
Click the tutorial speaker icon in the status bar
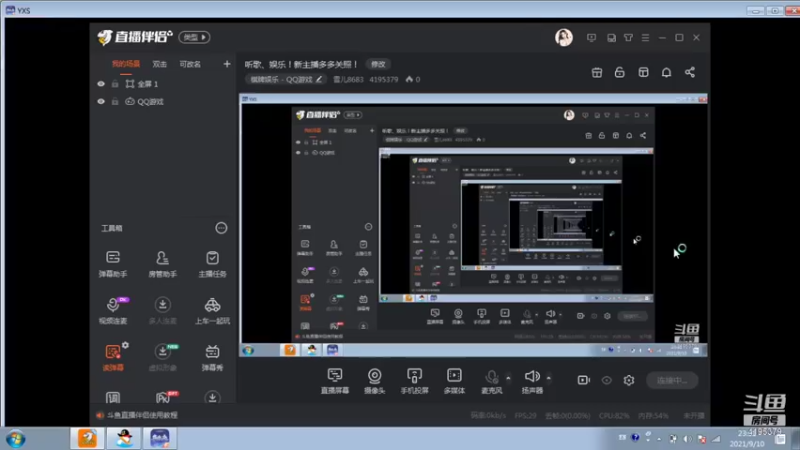click(x=99, y=415)
